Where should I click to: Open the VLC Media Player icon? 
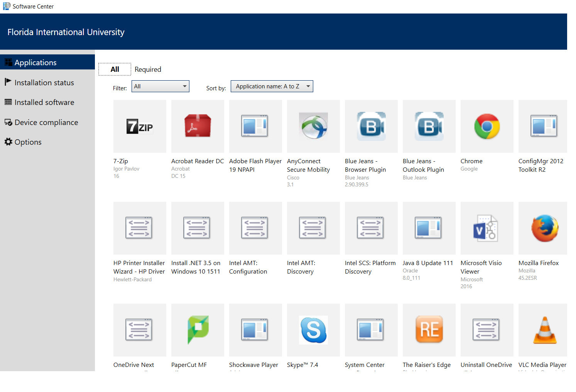(x=544, y=330)
